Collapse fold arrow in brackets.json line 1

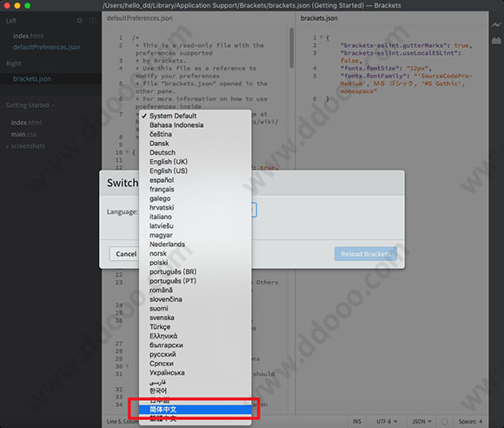pyautogui.click(x=321, y=37)
